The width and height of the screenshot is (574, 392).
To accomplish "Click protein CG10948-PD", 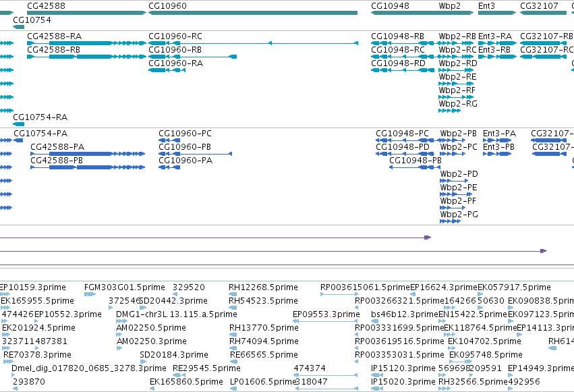I will click(x=403, y=147).
